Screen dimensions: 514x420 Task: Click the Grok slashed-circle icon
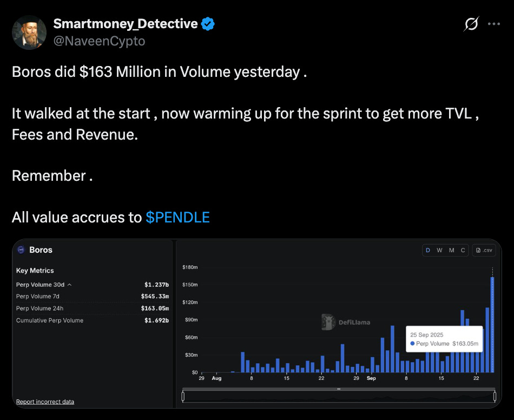tap(471, 24)
